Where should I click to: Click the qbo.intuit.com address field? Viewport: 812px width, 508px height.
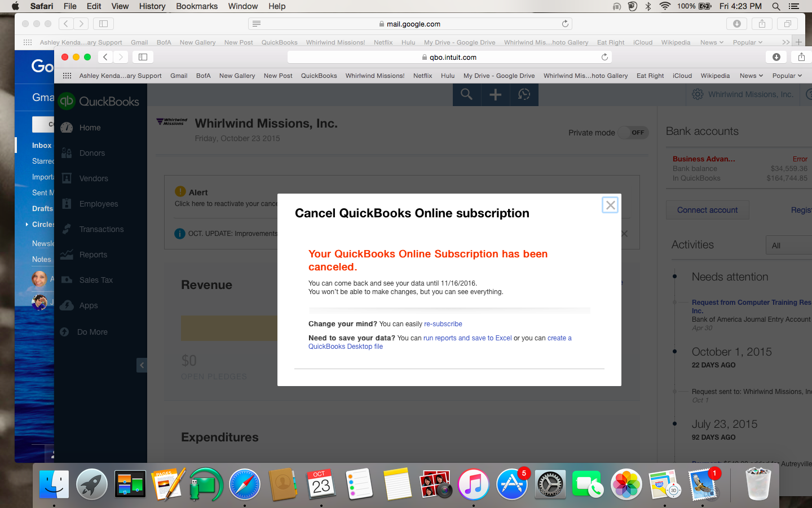coord(449,57)
